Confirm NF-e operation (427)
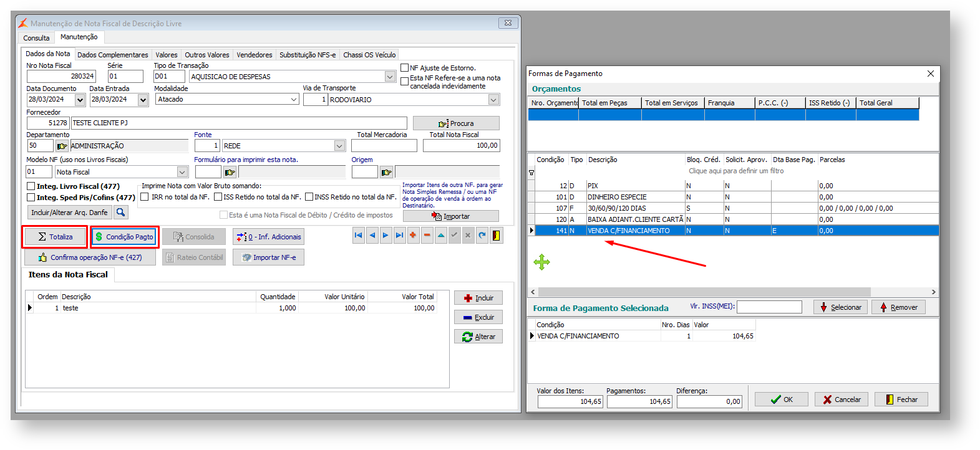Image resolution: width=980 pixels, height=450 pixels. coord(90,257)
